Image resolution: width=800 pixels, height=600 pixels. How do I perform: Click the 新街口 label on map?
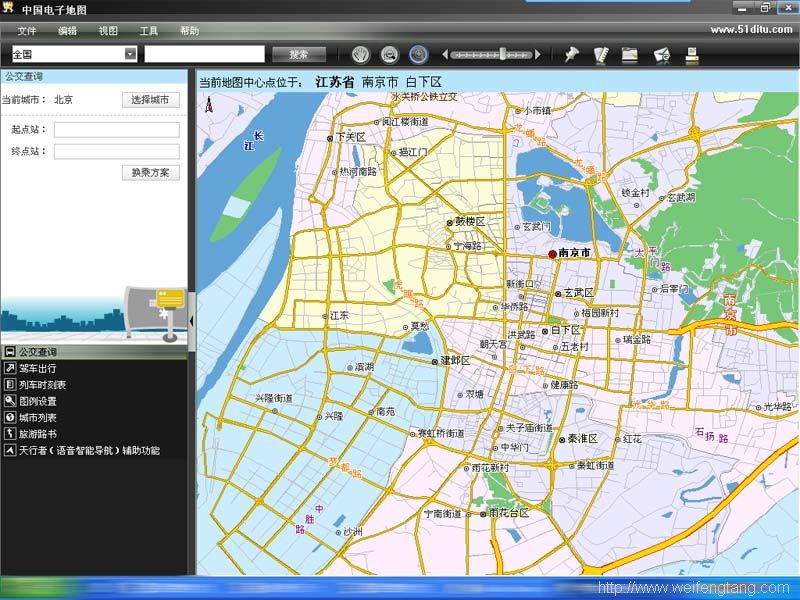[x=520, y=284]
